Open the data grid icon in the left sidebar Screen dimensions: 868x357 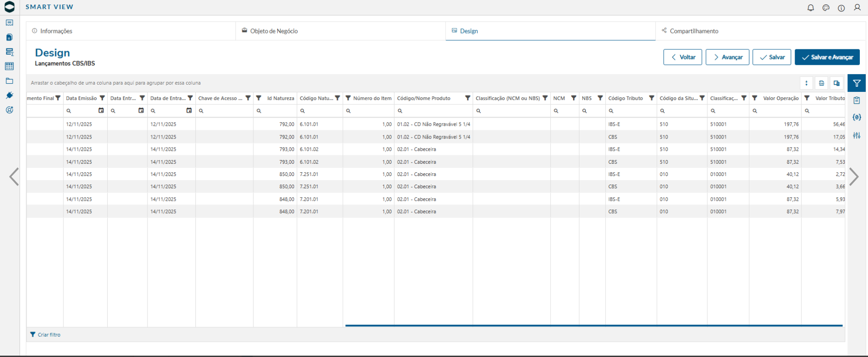pos(9,66)
